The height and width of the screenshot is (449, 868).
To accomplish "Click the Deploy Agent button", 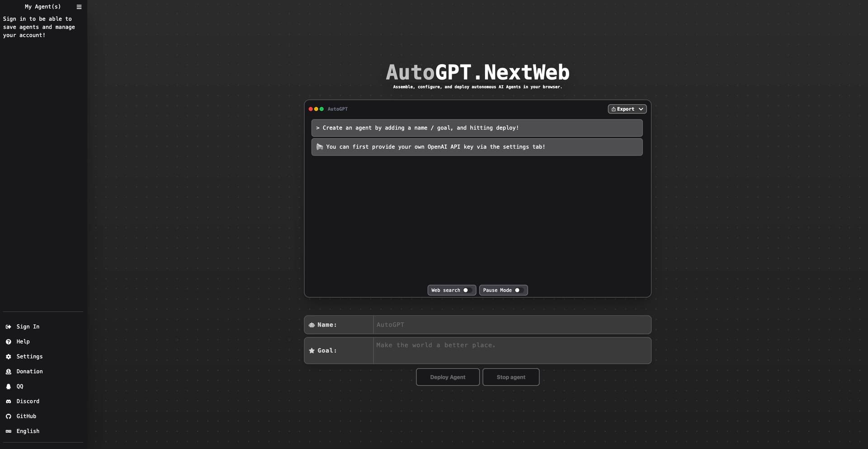I will (448, 377).
